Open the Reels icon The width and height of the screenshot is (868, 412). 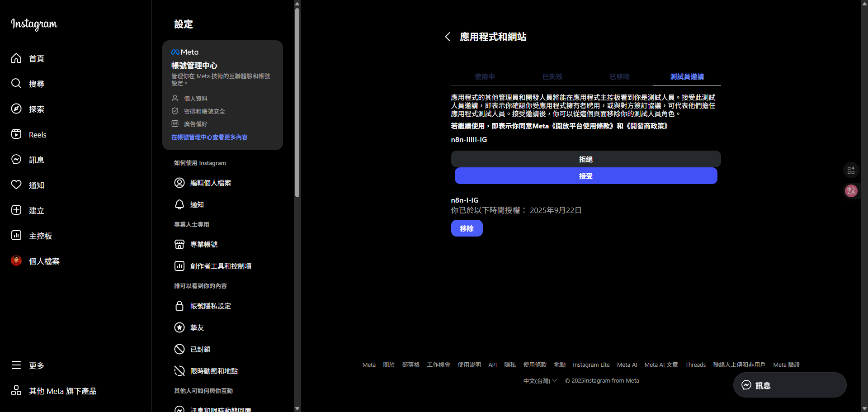tap(16, 134)
